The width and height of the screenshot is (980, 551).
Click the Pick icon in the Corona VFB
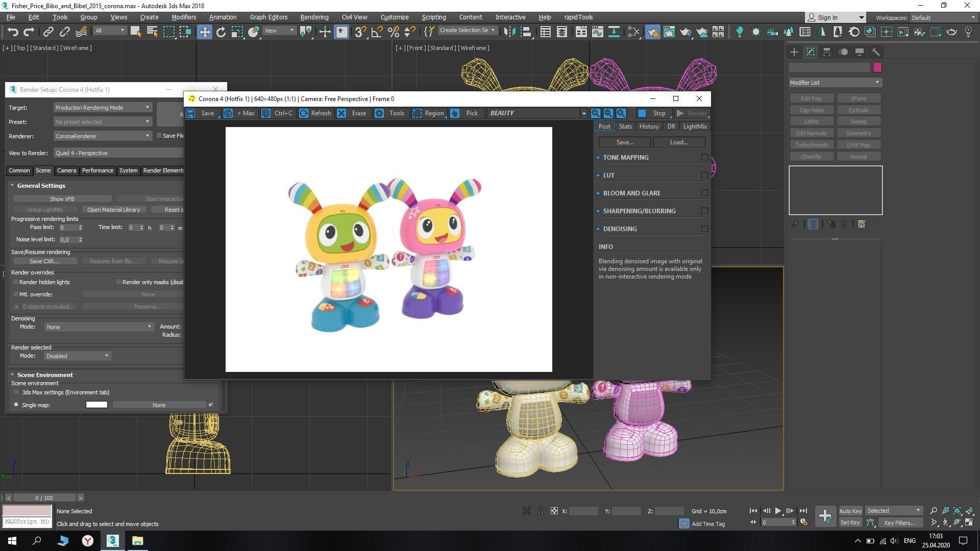tap(455, 113)
